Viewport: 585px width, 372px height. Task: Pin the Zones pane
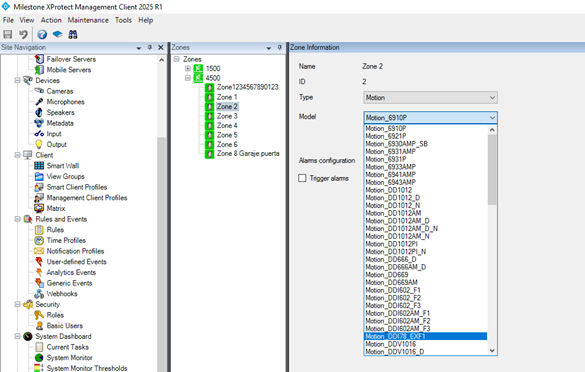[x=279, y=47]
